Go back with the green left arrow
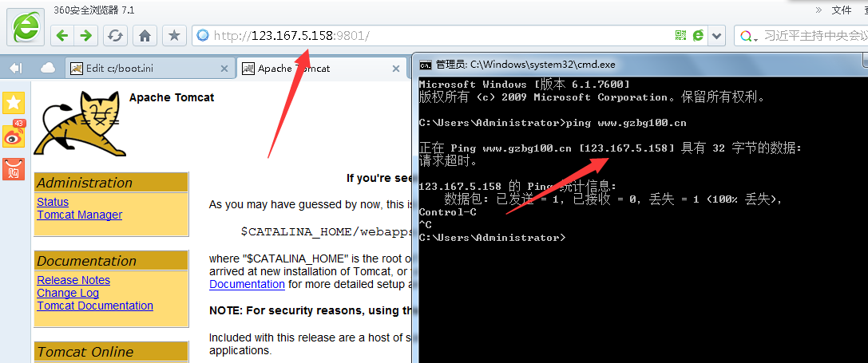868x363 pixels. pos(62,36)
